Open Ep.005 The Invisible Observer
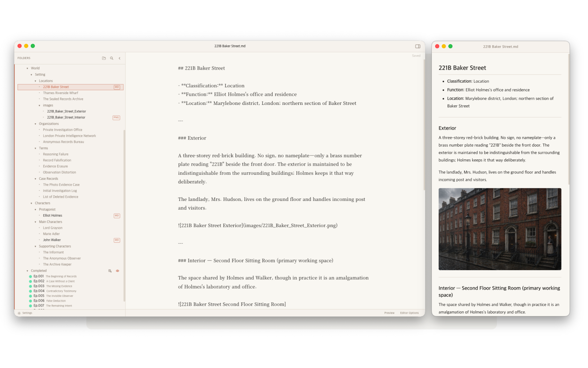The height and width of the screenshot is (368, 588). tap(53, 296)
